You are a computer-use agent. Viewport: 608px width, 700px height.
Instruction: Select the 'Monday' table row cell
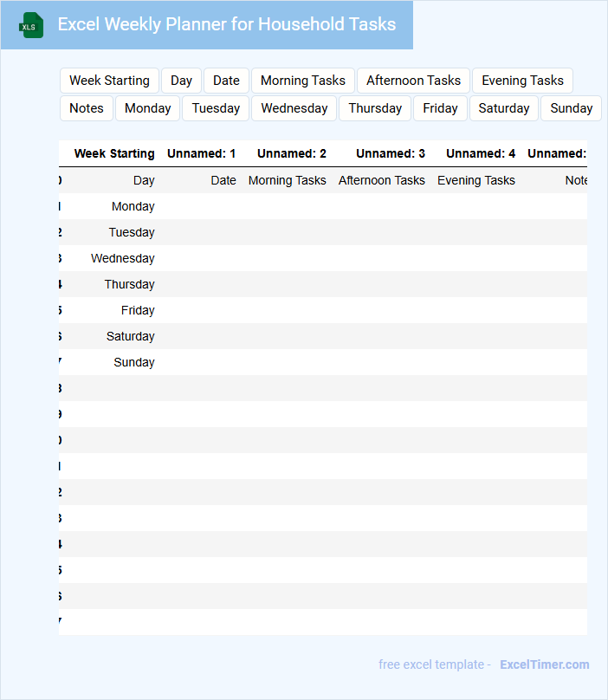pos(133,207)
